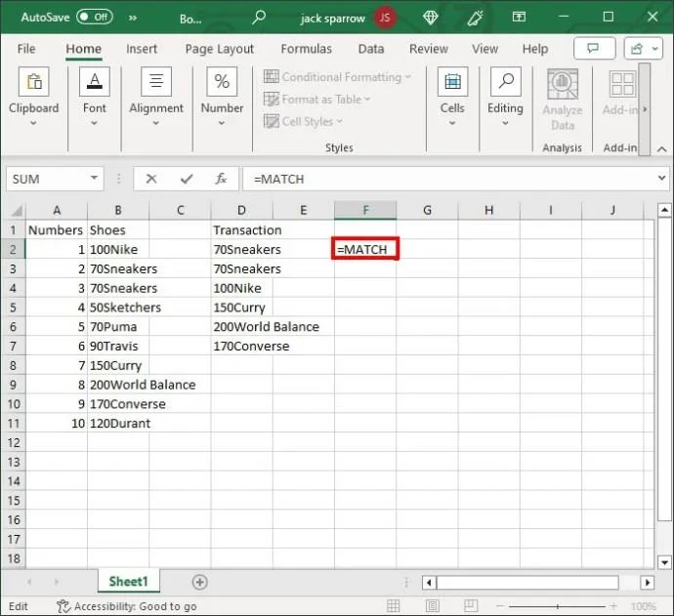Switch to Normal view icon
674x616 pixels.
tap(393, 606)
